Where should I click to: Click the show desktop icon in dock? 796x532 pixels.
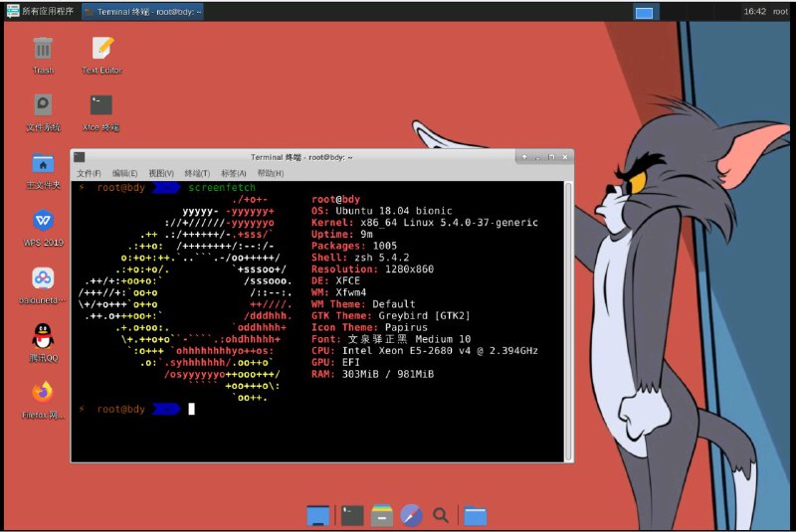318,515
